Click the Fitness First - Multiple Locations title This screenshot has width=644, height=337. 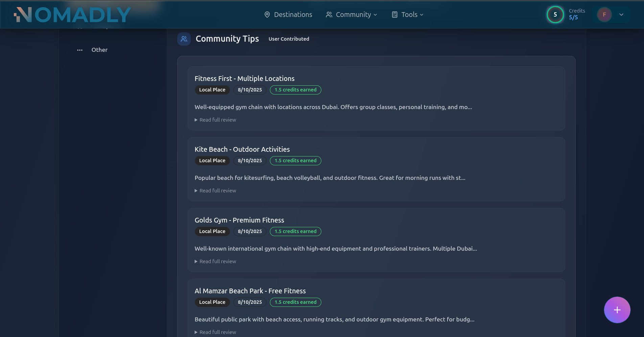click(244, 79)
